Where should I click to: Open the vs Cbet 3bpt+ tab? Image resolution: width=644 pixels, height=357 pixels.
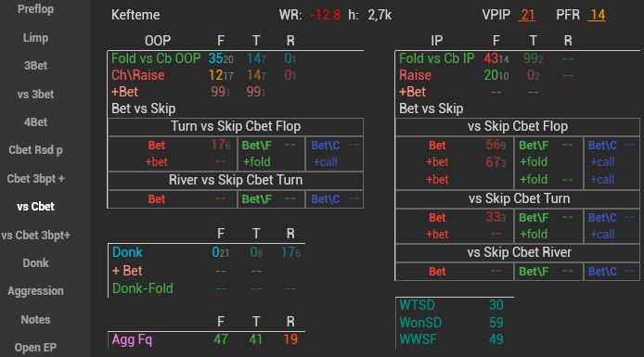click(36, 236)
